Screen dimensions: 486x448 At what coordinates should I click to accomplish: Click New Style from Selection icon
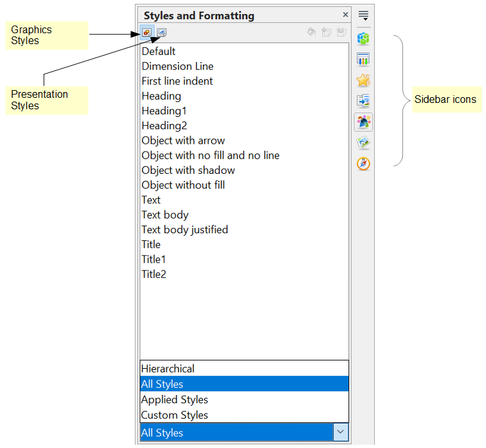point(326,32)
